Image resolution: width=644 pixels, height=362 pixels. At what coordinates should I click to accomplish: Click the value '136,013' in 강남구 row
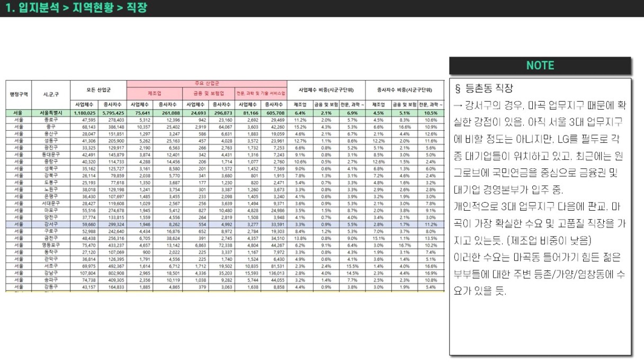click(276, 272)
